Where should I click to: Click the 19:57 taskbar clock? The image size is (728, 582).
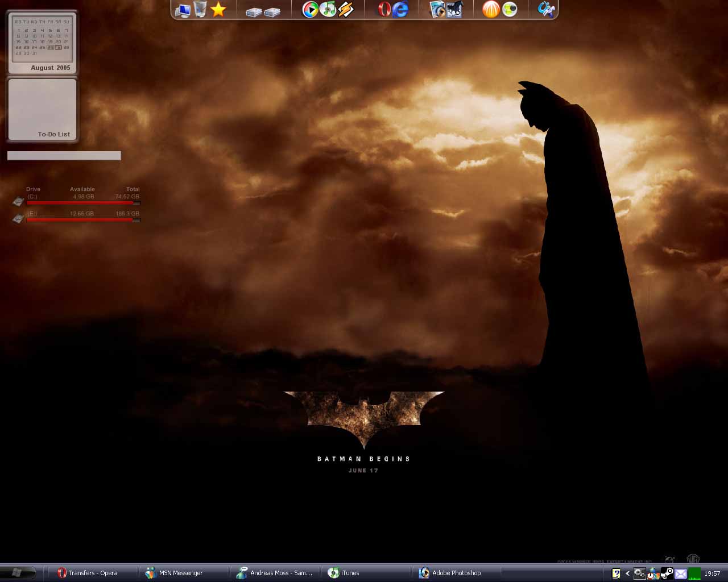click(712, 573)
